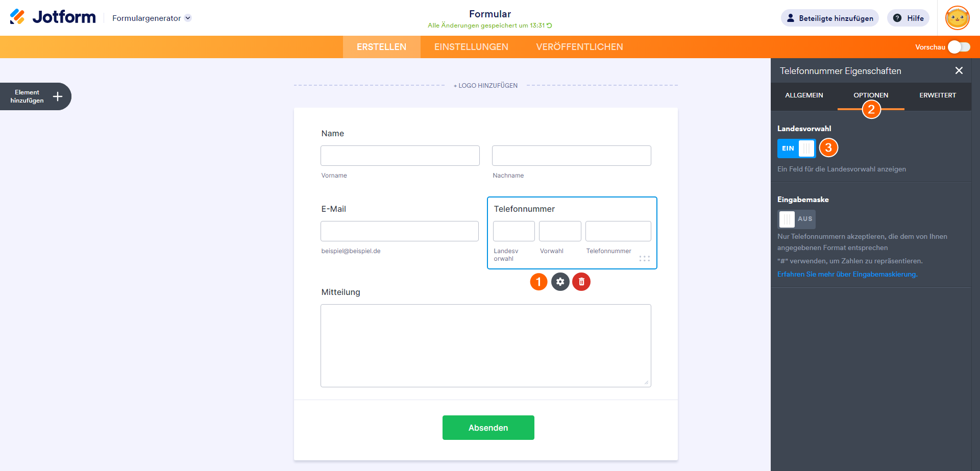Expand the Formulargenerator dropdown
Image resolution: width=980 pixels, height=471 pixels.
point(188,18)
